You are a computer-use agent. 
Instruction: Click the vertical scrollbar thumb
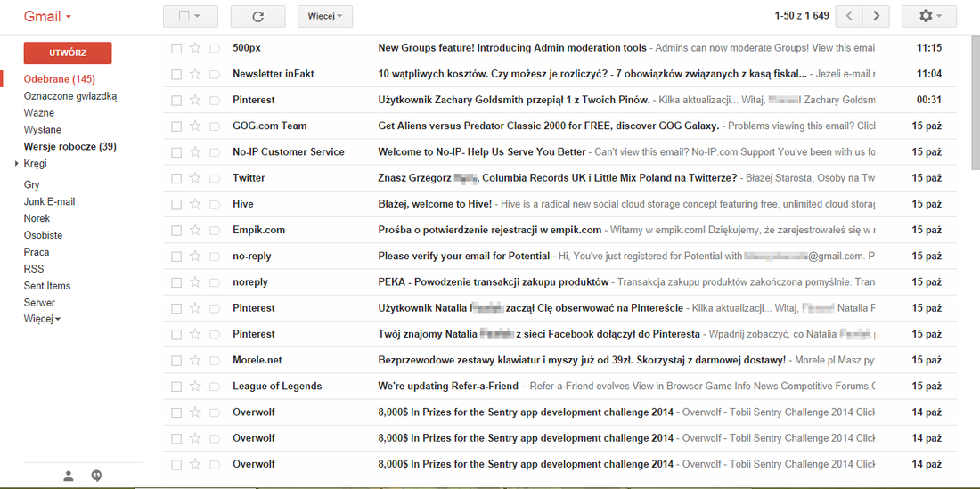click(x=976, y=102)
